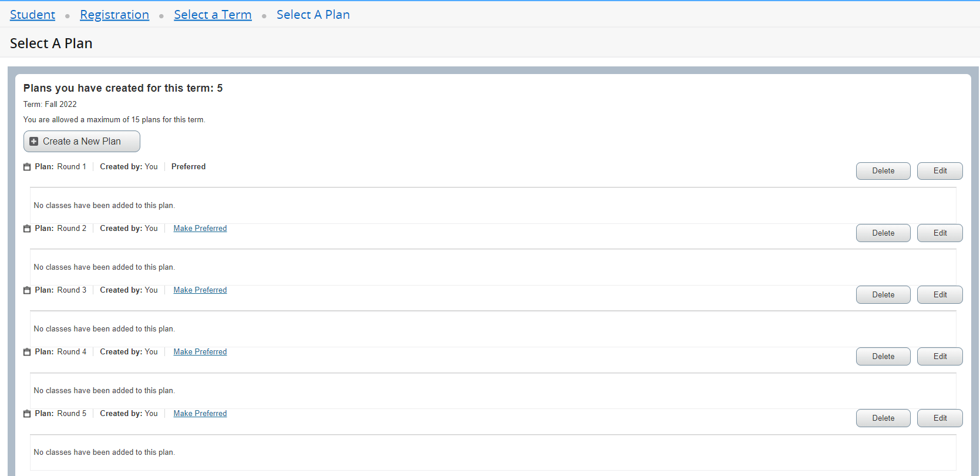This screenshot has width=980, height=476.
Task: Open the Registration breadcrumb link
Action: 114,15
